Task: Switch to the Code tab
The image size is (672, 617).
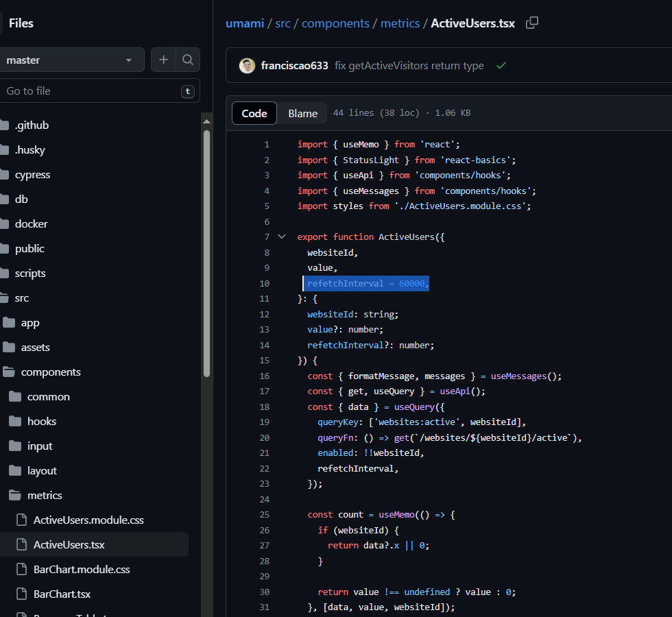Action: click(254, 113)
